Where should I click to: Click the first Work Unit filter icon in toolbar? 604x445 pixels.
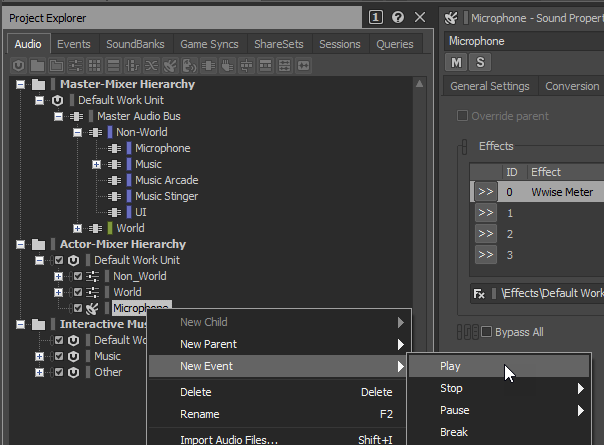tap(17, 65)
